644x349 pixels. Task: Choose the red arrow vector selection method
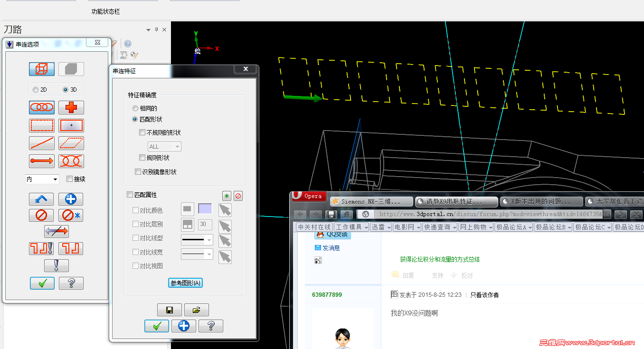[42, 161]
